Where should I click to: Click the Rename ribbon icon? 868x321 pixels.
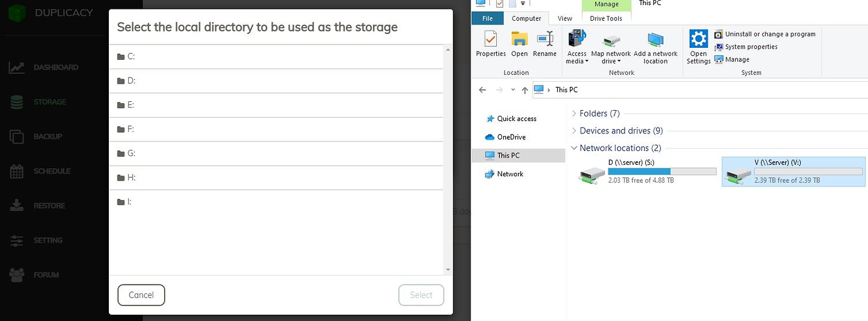click(545, 44)
